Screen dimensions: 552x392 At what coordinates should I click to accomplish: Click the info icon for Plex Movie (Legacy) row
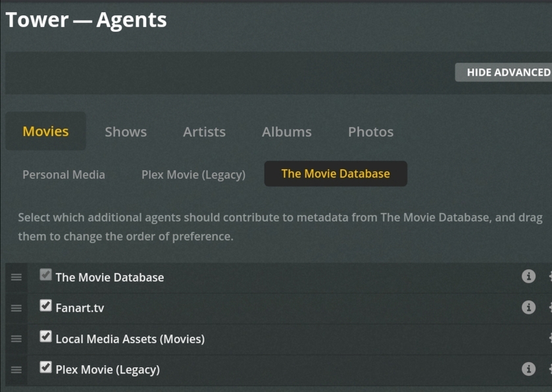coord(528,369)
